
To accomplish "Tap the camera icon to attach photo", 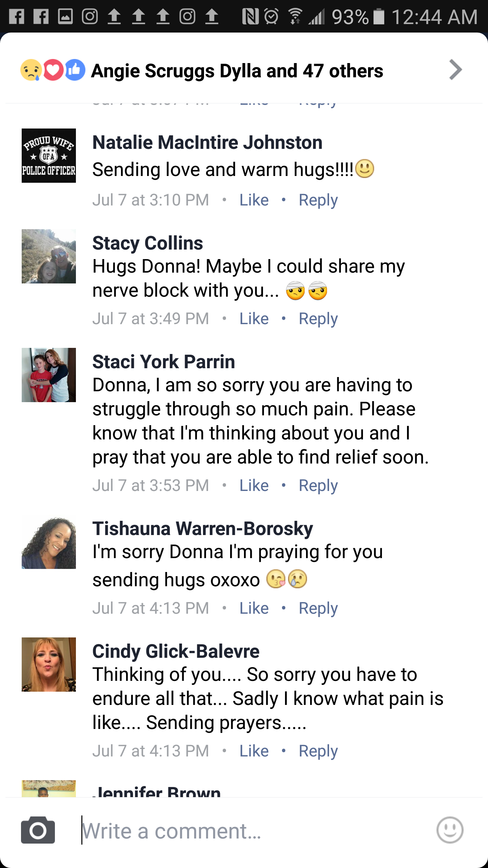I will [x=38, y=830].
